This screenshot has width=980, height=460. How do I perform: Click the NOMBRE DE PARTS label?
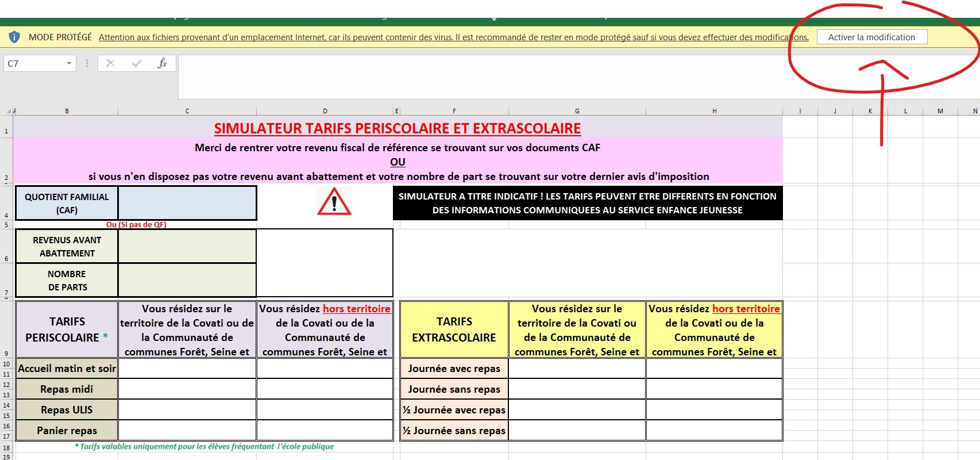coord(67,280)
